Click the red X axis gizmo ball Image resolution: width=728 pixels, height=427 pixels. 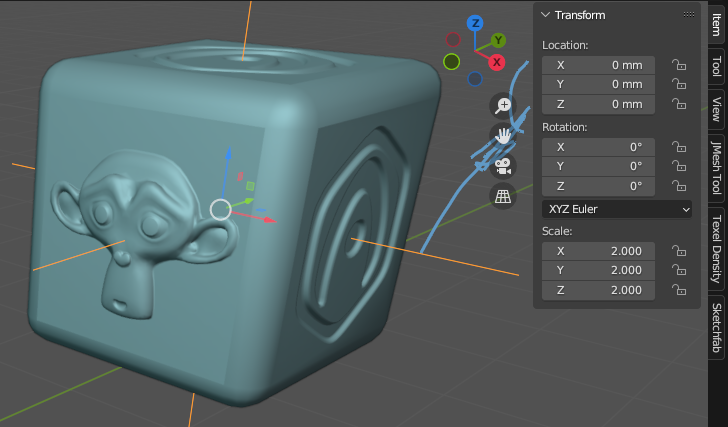pos(497,62)
